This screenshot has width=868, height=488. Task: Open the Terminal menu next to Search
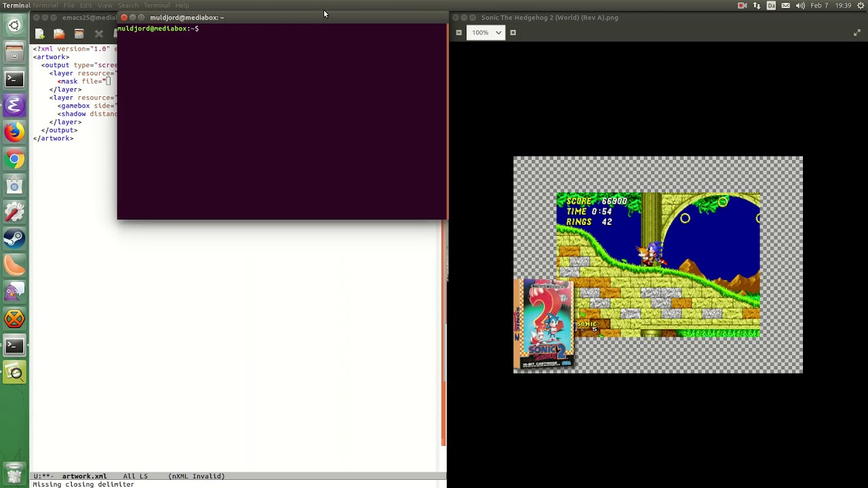[x=157, y=5]
